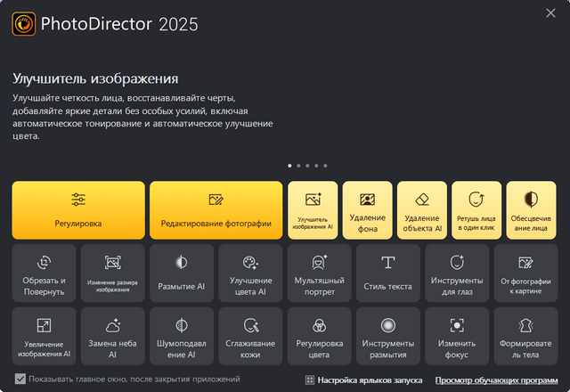
Task: Click the Просмотр обучающих программ link
Action: click(498, 380)
